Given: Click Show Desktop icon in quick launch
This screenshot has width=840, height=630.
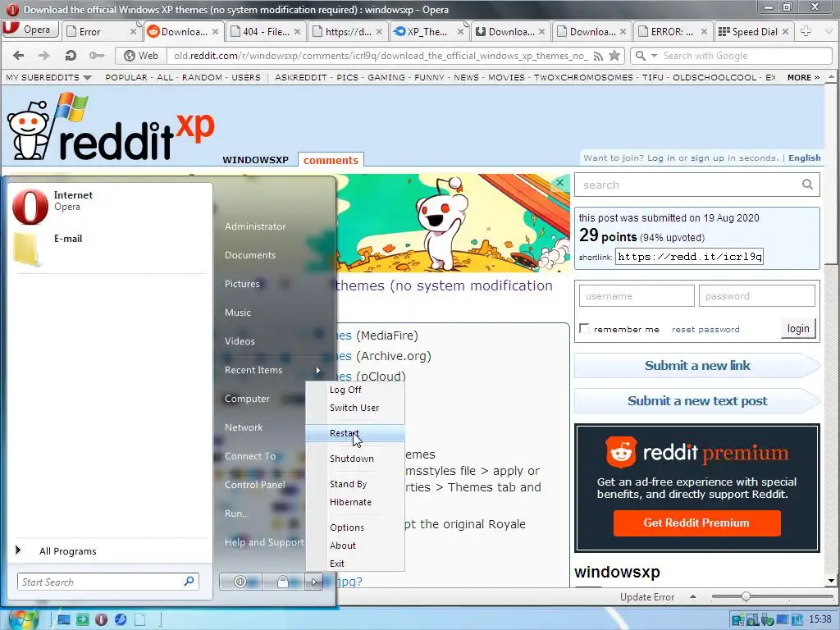Looking at the screenshot, I should 64,620.
